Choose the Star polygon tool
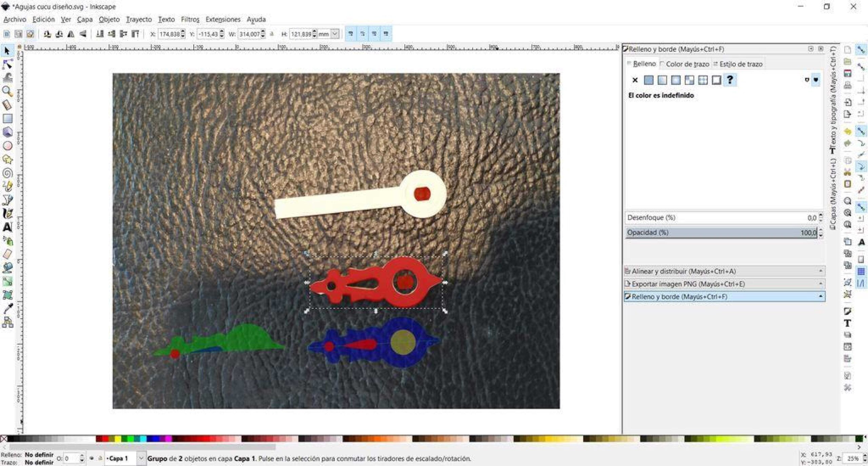The width and height of the screenshot is (868, 466). pos(7,160)
